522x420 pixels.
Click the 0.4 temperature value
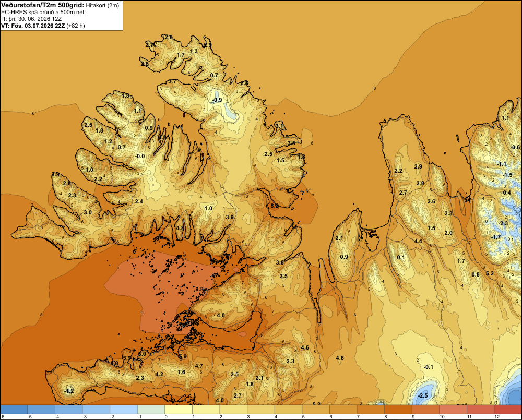tap(507, 193)
